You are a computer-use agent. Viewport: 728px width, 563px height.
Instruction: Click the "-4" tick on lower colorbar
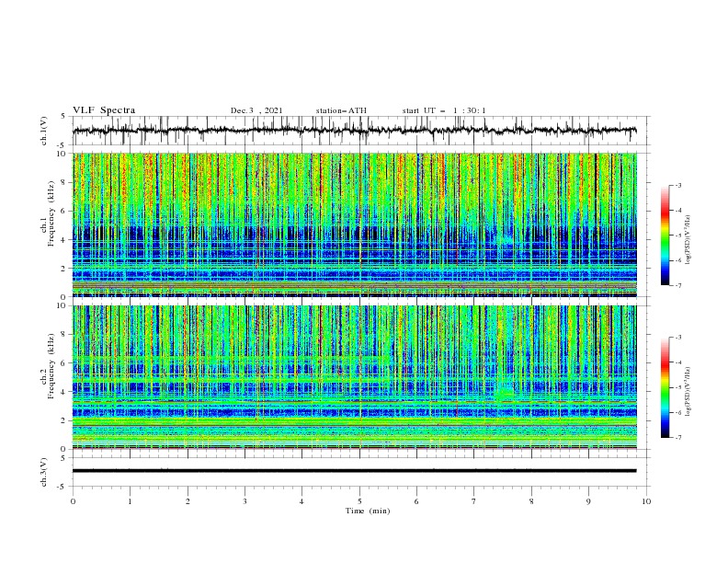click(677, 362)
